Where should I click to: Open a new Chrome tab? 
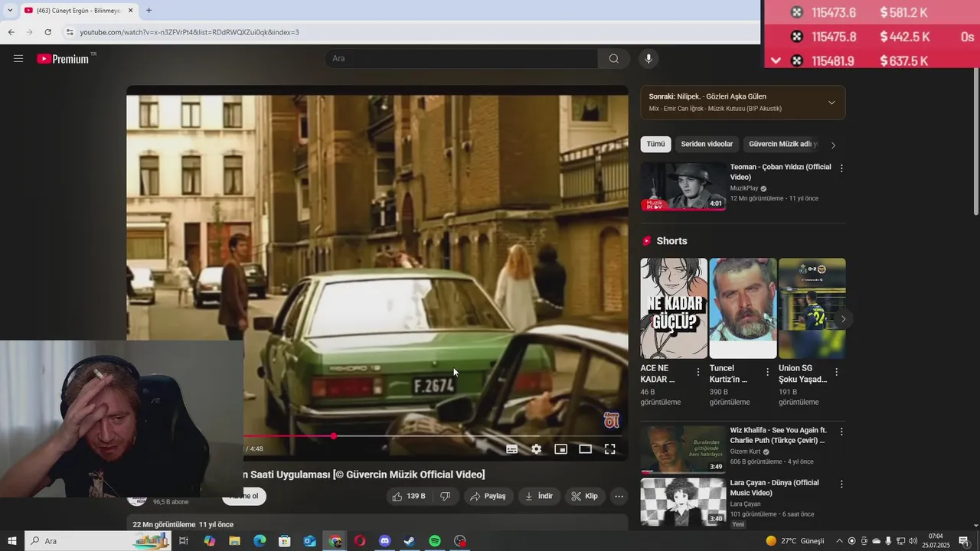pyautogui.click(x=149, y=10)
